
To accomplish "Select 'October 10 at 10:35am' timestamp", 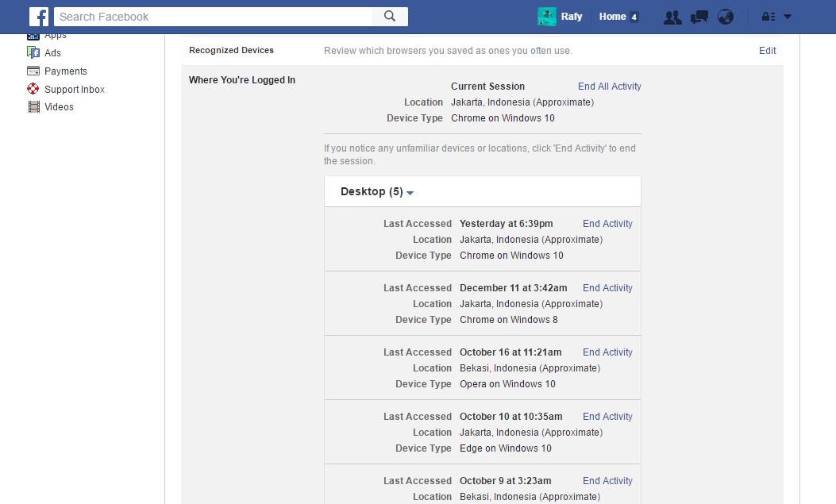I will coord(510,417).
